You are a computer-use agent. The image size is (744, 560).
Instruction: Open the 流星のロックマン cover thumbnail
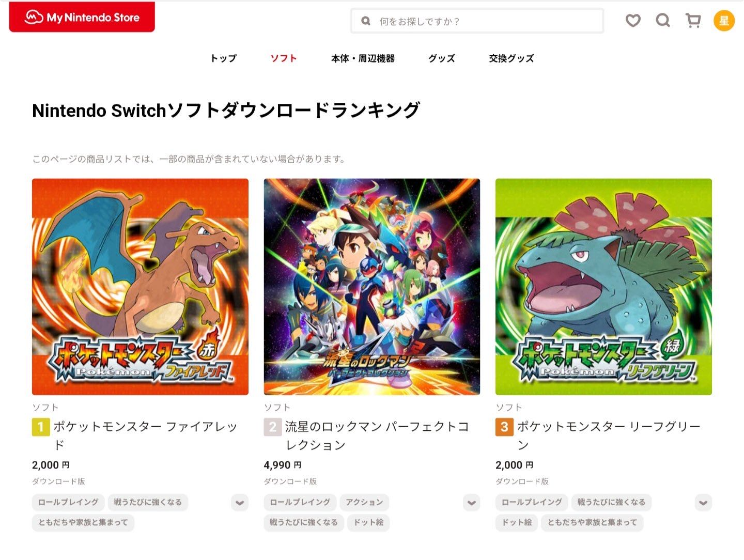(372, 287)
